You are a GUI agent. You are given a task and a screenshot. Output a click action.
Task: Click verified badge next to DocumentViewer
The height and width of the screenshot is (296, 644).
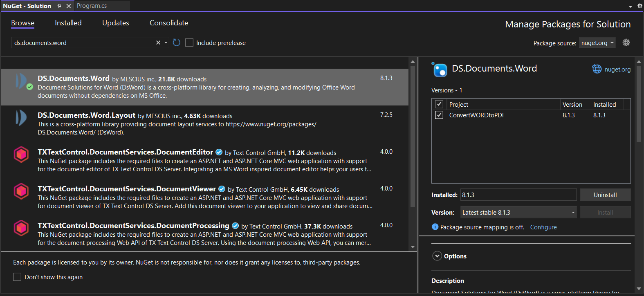point(222,189)
